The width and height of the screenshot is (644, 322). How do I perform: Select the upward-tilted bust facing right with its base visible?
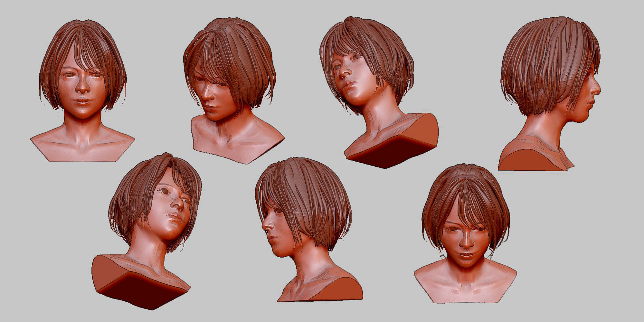[x=147, y=231]
